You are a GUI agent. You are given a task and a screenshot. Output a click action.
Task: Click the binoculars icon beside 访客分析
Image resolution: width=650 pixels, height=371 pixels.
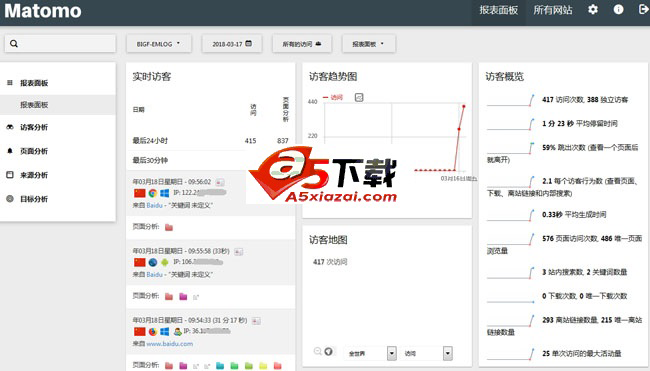click(10, 127)
